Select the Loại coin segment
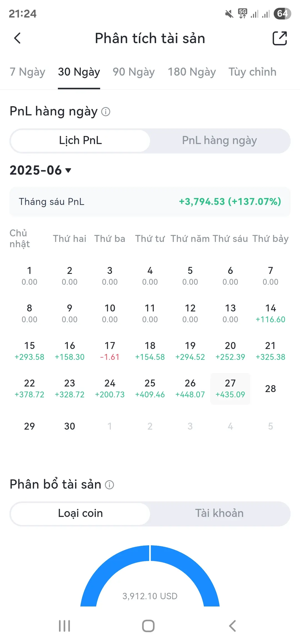The height and width of the screenshot is (644, 300). tap(81, 513)
